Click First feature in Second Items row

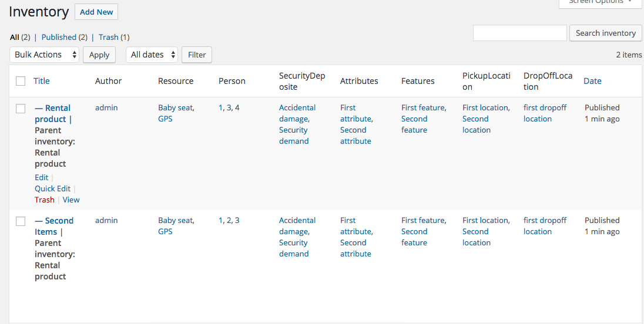(423, 221)
